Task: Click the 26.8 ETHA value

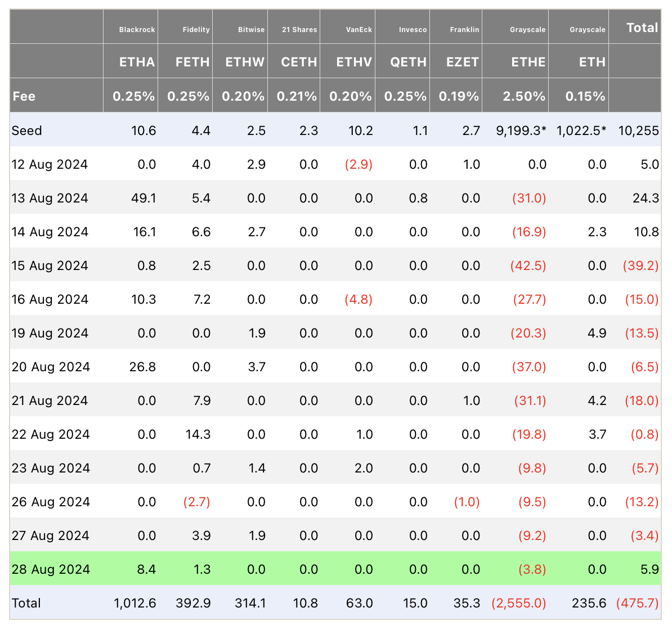Action: (x=143, y=367)
